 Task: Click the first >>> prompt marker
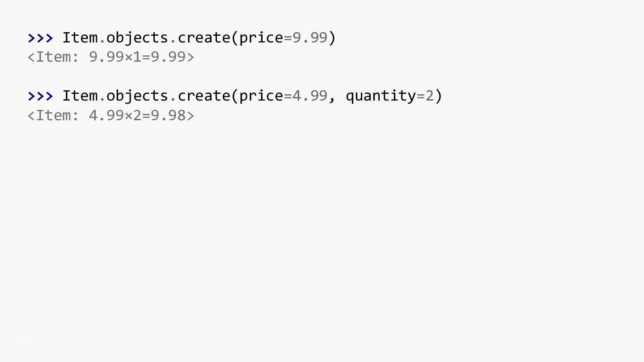click(40, 38)
